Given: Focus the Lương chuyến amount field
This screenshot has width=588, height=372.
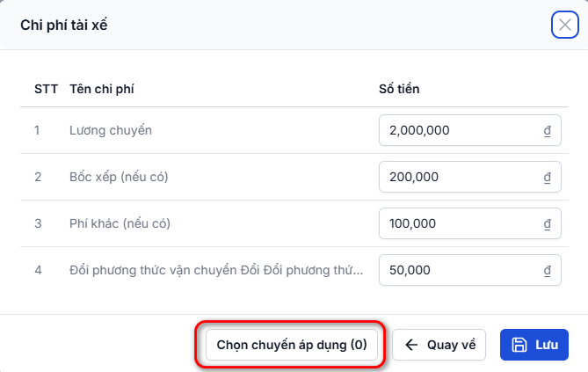Looking at the screenshot, I should coord(470,130).
